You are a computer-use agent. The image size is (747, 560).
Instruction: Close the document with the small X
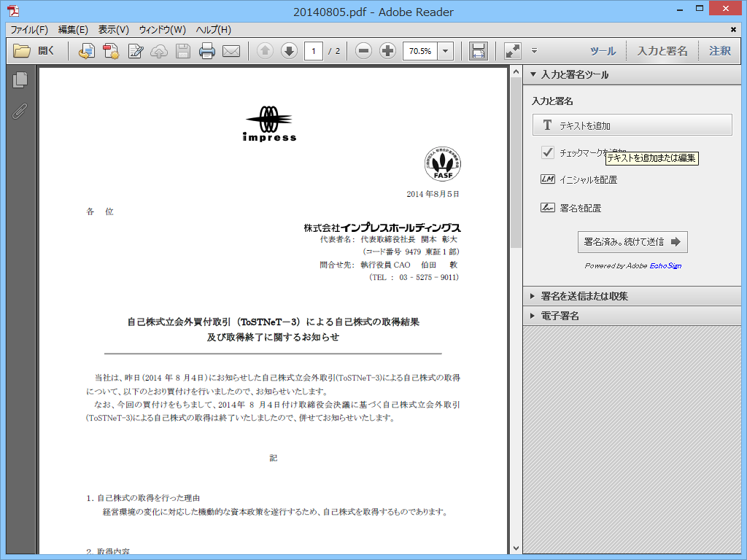(733, 29)
